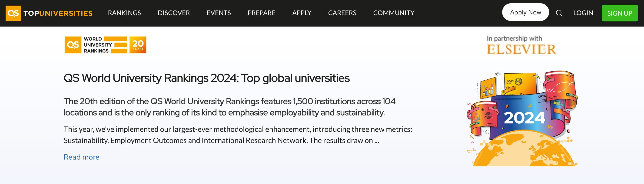Click the QS TopUniversities logo
This screenshot has height=184, width=644.
(49, 13)
